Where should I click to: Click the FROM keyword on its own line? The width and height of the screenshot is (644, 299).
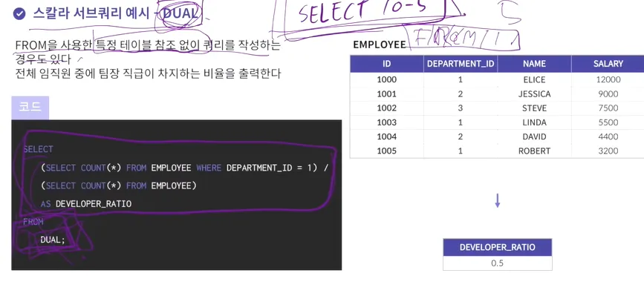tap(33, 222)
